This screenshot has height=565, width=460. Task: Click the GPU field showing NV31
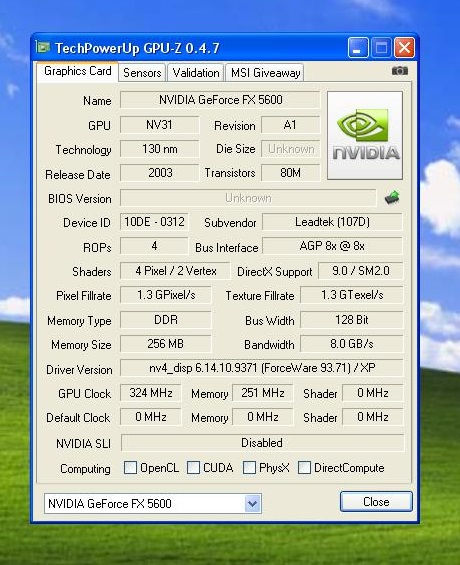[159, 125]
